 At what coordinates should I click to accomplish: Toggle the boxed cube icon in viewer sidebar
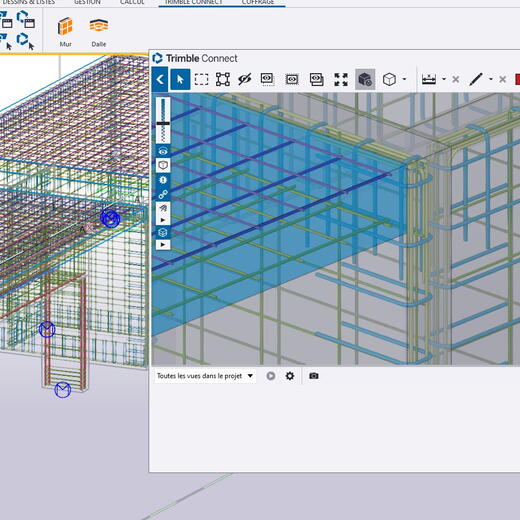pyautogui.click(x=163, y=232)
